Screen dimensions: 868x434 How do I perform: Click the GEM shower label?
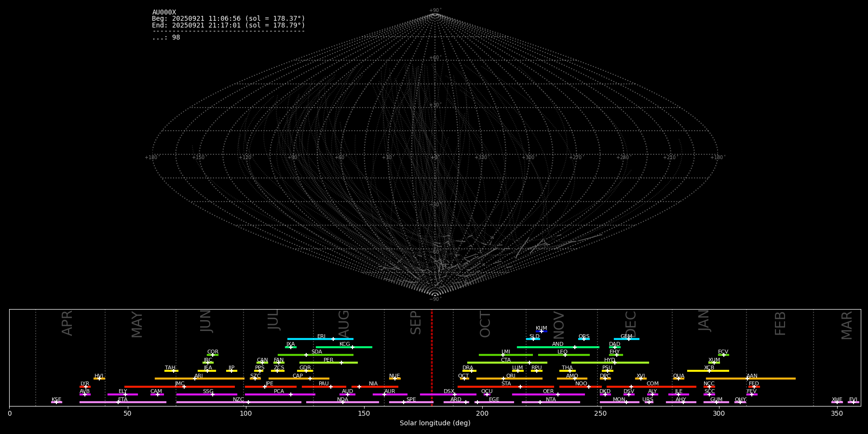click(626, 337)
